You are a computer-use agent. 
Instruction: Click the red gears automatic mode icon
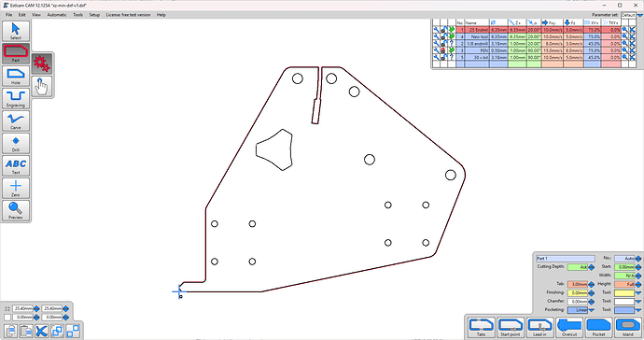pos(42,64)
